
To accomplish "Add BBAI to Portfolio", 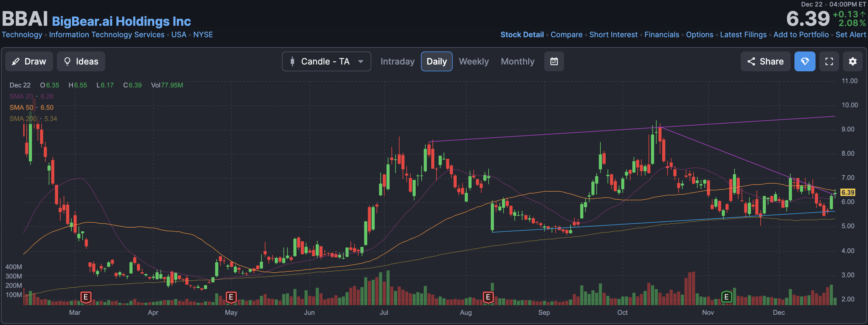I will pyautogui.click(x=801, y=35).
